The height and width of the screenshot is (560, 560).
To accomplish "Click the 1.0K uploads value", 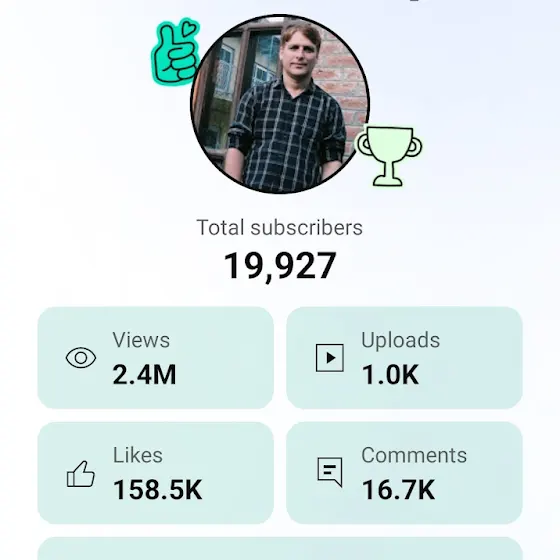I will 390,375.
